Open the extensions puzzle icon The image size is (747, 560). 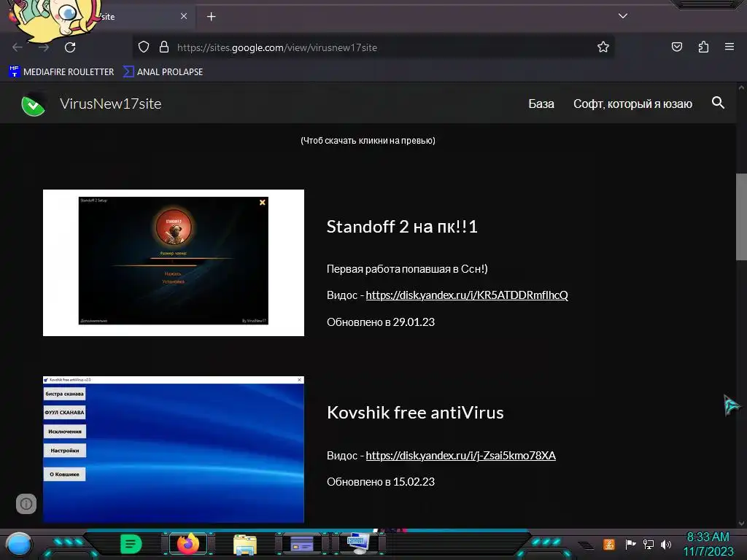(x=703, y=47)
